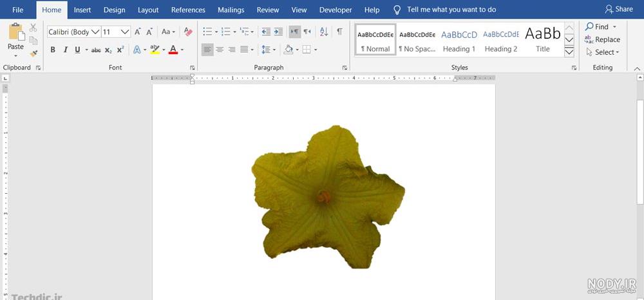The image size is (644, 300).
Task: Switch to the Review tab
Action: 268,10
